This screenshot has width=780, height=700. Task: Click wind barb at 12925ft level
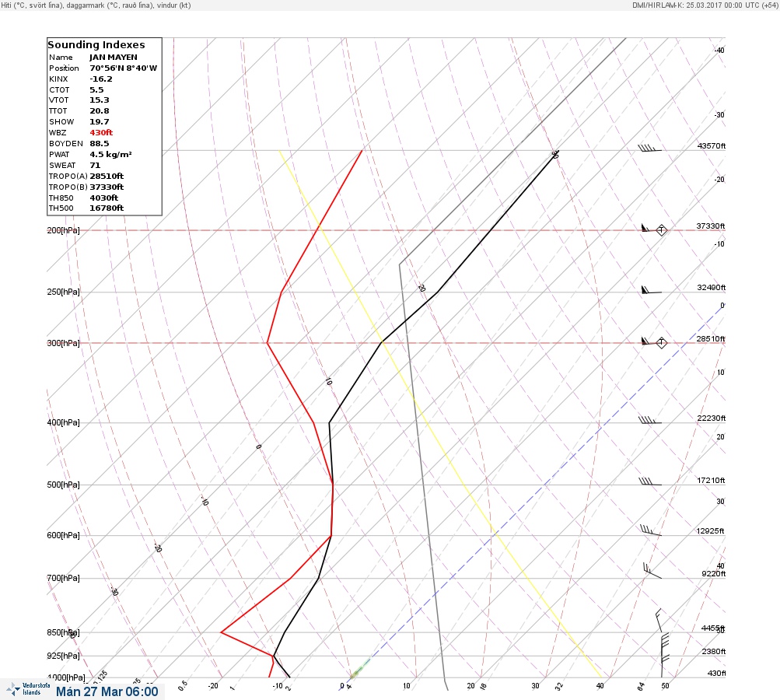click(651, 530)
